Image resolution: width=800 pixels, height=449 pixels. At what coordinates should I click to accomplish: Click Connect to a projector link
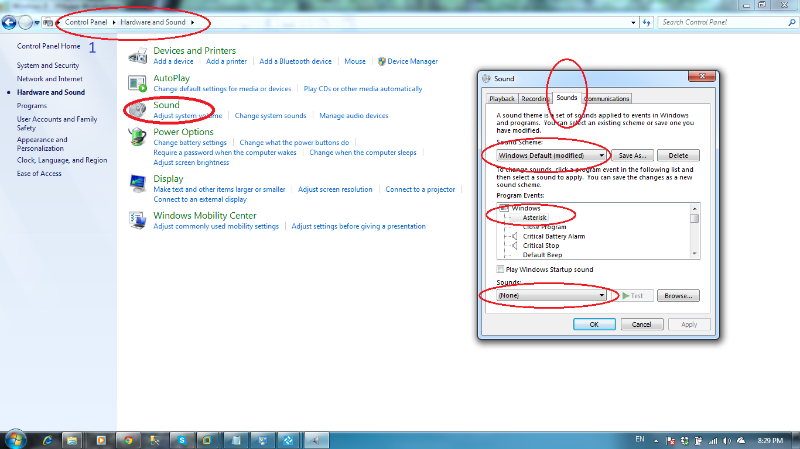click(x=420, y=189)
